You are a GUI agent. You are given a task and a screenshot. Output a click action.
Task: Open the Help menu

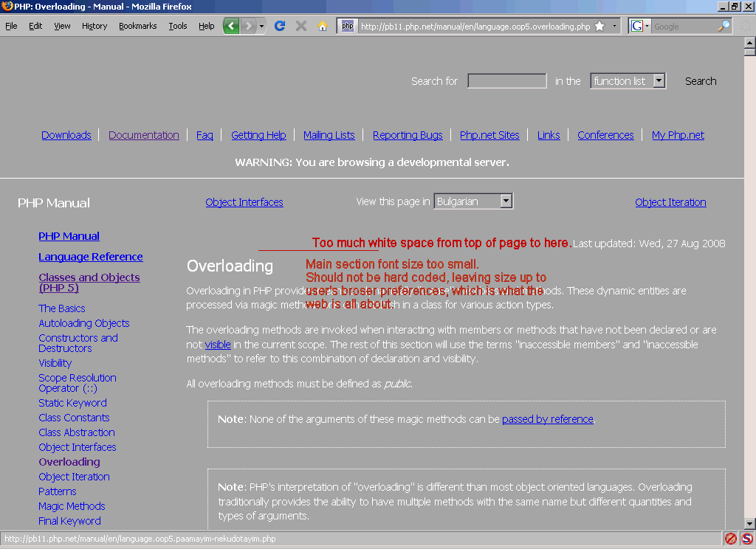[207, 26]
